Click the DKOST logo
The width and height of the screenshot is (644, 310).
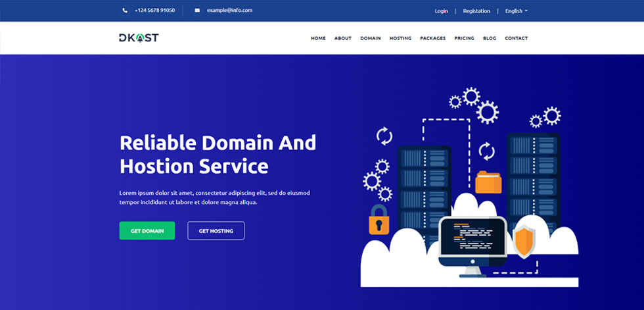(x=139, y=38)
